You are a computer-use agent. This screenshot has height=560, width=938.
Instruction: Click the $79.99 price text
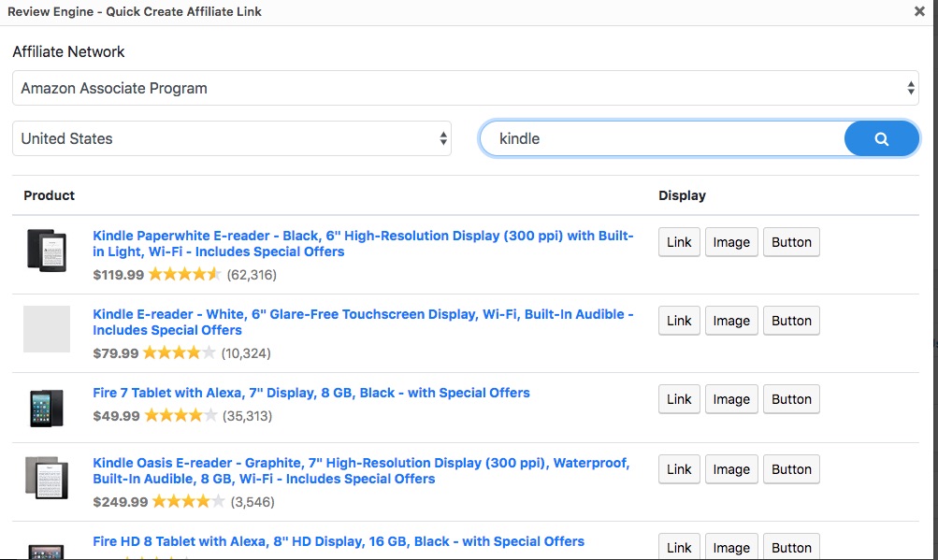click(115, 353)
